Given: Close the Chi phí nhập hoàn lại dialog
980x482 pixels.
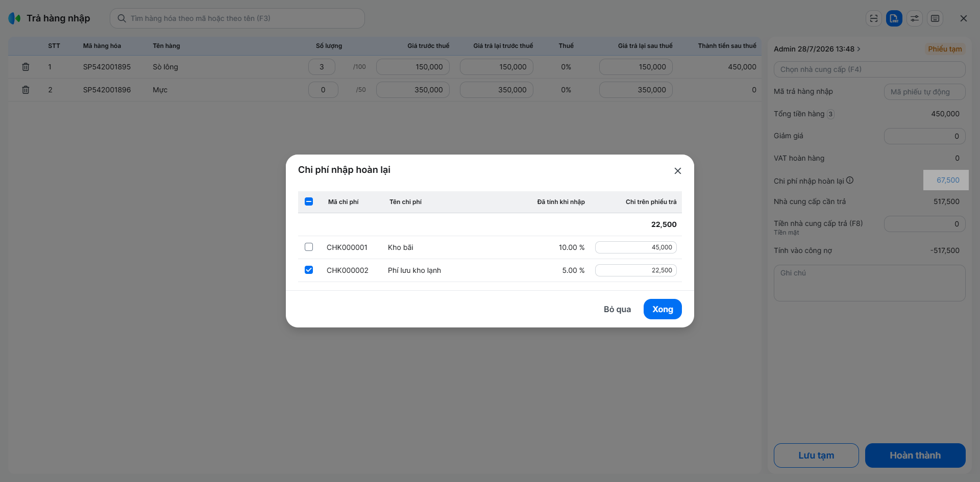Looking at the screenshot, I should 678,171.
